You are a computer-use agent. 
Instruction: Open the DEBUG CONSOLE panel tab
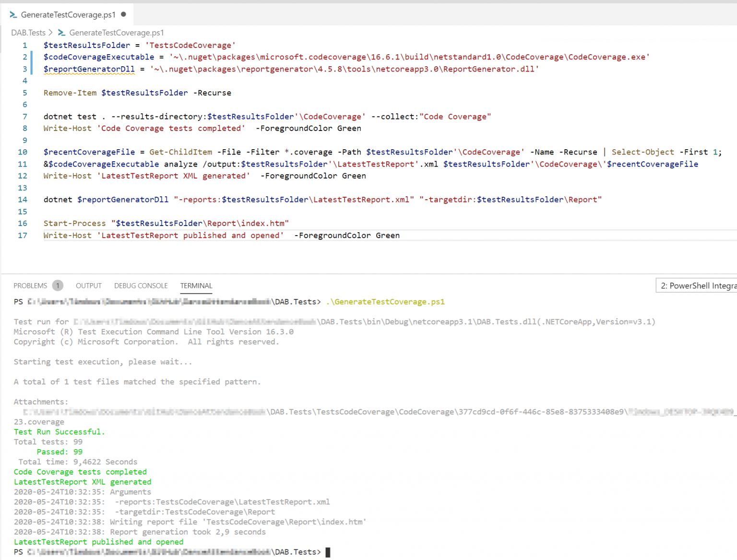(x=141, y=286)
